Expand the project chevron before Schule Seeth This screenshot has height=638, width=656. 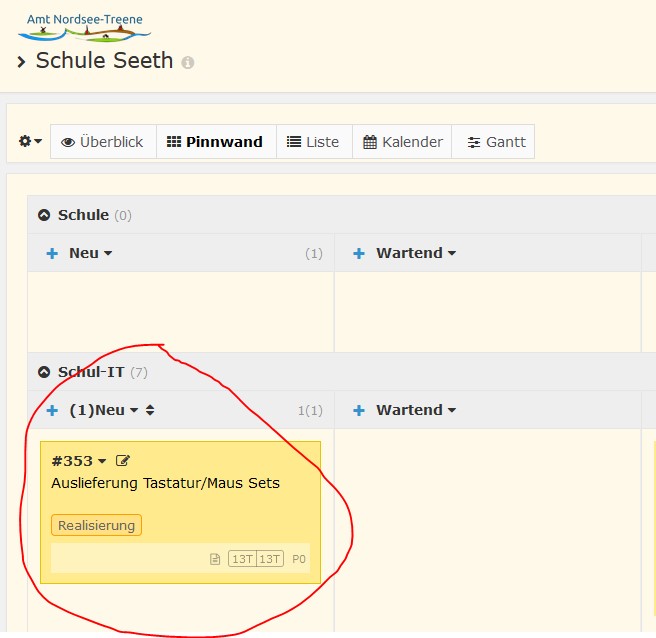[x=22, y=62]
